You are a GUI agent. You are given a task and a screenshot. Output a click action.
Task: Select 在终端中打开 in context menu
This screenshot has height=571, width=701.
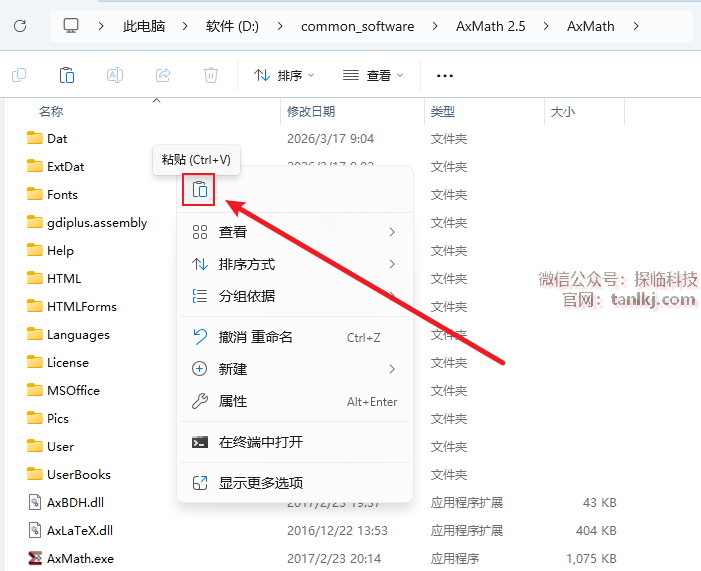[295, 442]
